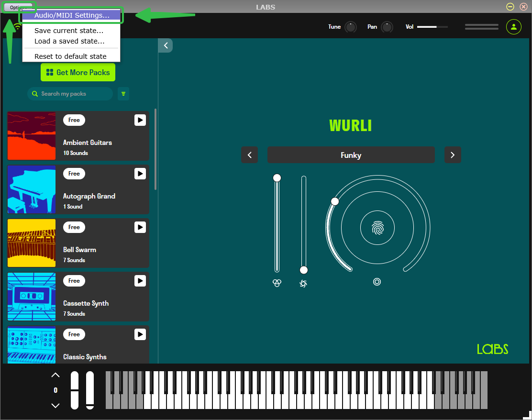Click the Ambient Guitars pack title

[x=88, y=143]
